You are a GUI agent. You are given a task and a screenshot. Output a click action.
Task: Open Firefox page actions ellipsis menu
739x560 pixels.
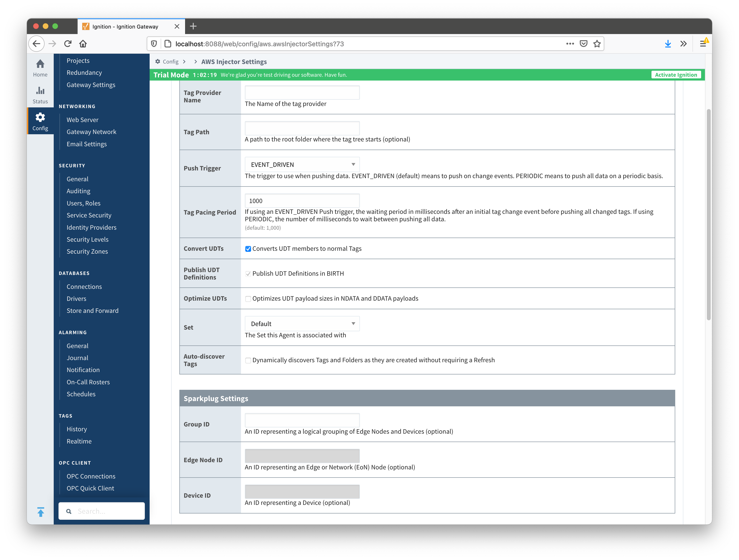(x=570, y=44)
